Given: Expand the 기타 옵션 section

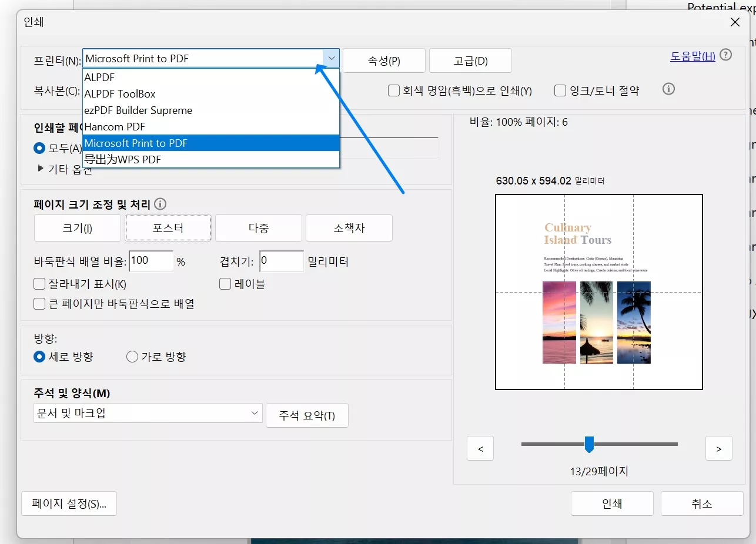Looking at the screenshot, I should [x=39, y=168].
